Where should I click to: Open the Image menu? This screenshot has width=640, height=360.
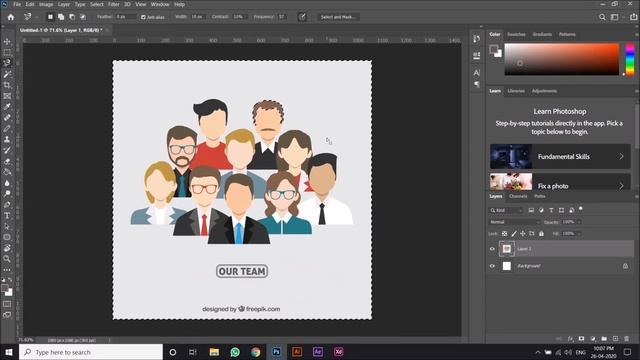[x=46, y=4]
